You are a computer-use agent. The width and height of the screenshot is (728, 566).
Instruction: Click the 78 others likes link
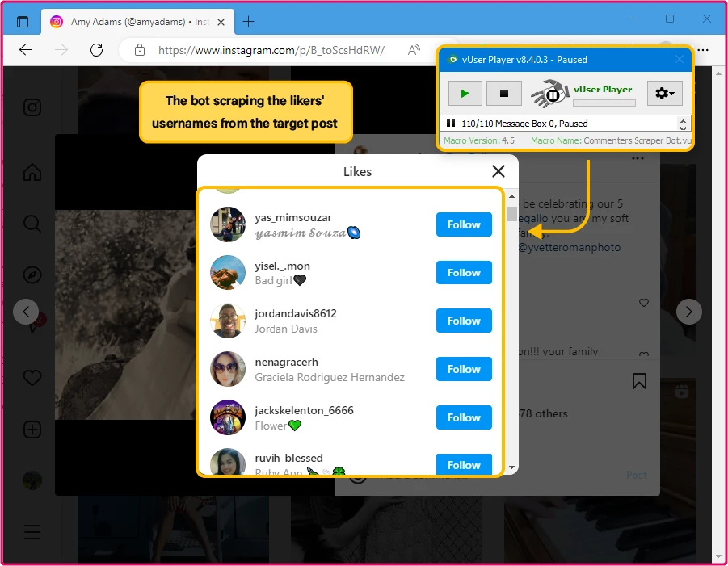[543, 413]
